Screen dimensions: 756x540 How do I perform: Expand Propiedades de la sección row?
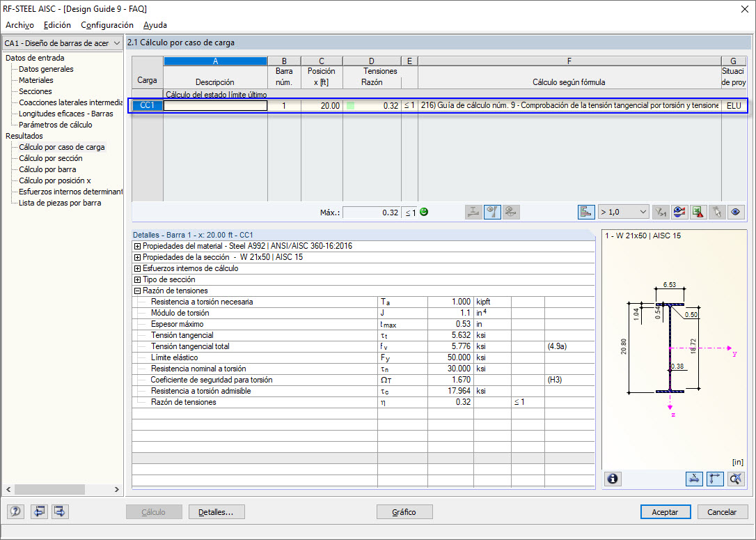(137, 257)
